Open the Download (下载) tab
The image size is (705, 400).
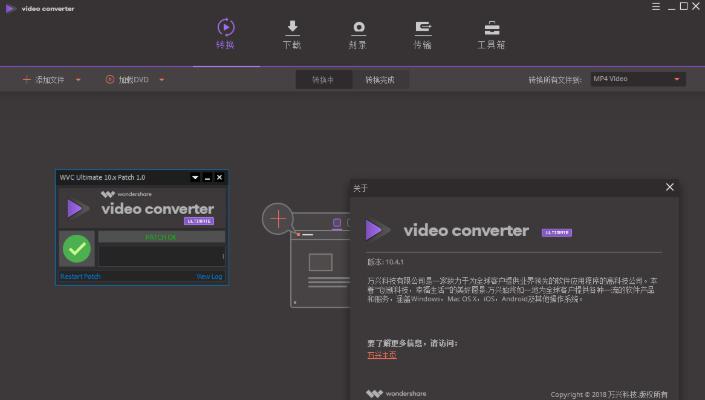tap(292, 35)
